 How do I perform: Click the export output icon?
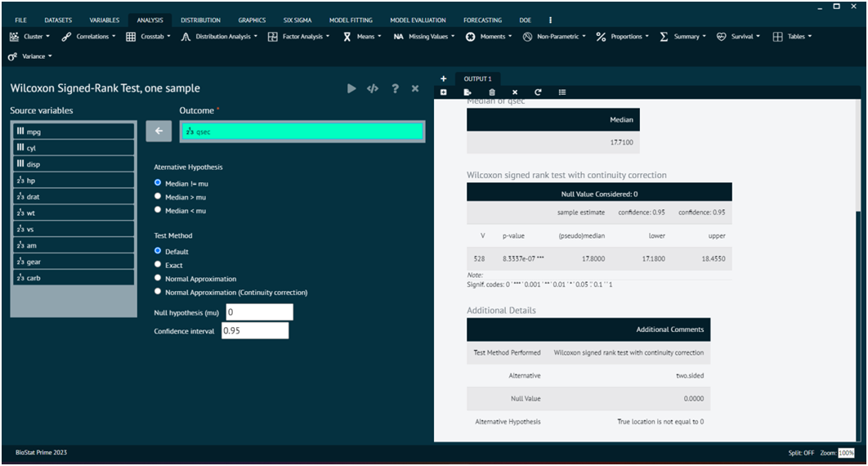tap(468, 92)
